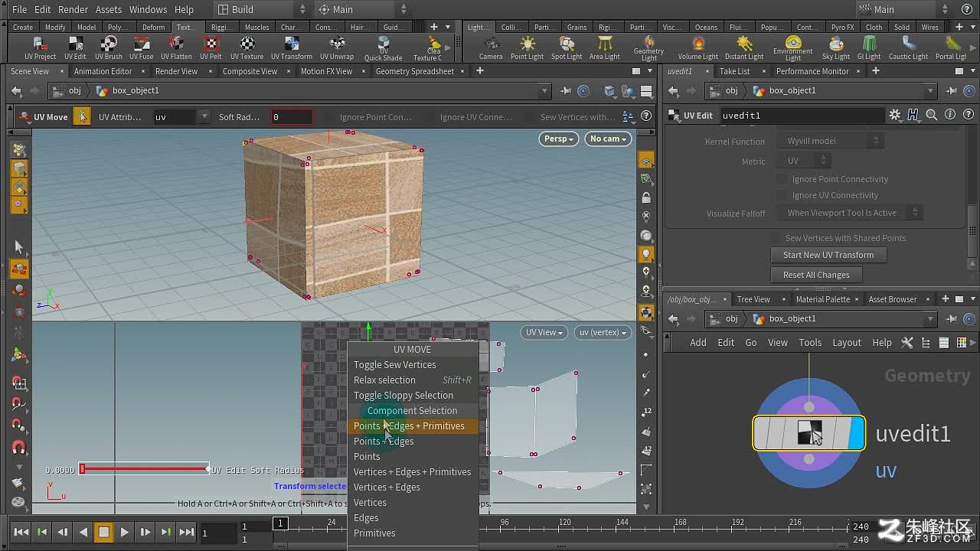Stop playback with the stop button
This screenshot has width=980, height=551.
103,532
